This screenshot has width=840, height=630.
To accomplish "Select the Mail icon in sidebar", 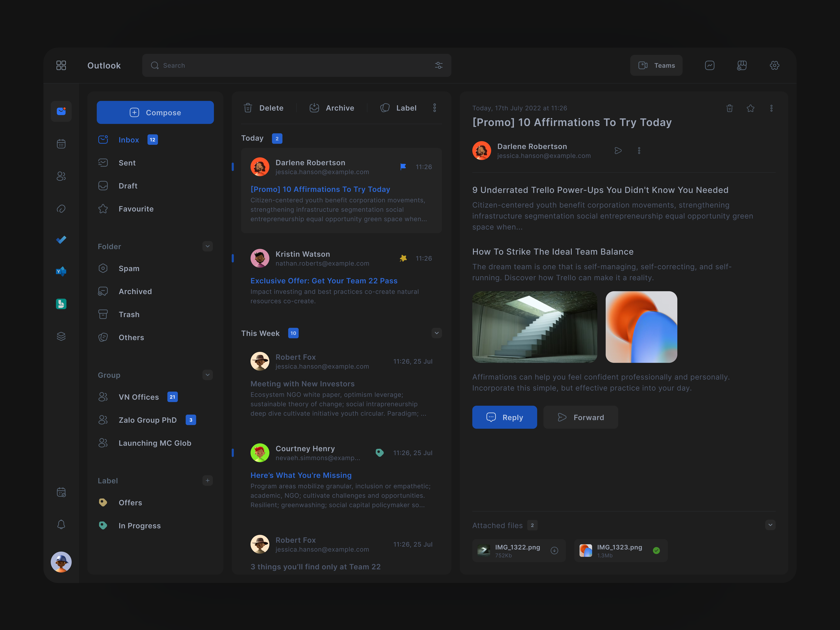I will click(61, 111).
